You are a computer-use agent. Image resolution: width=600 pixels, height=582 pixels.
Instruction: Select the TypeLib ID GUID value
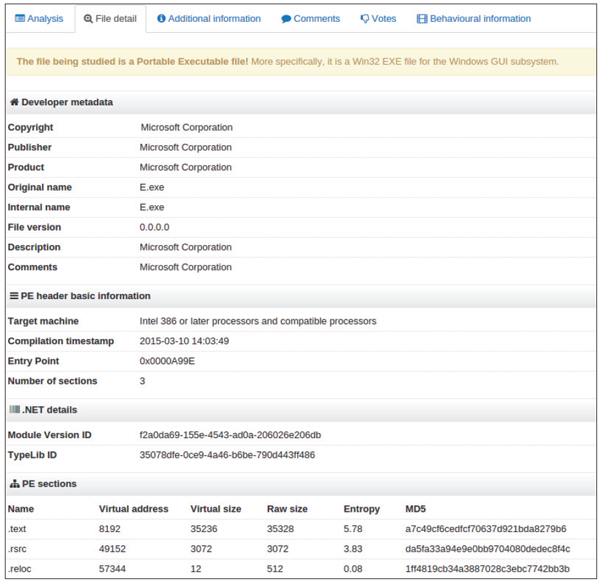pos(227,455)
